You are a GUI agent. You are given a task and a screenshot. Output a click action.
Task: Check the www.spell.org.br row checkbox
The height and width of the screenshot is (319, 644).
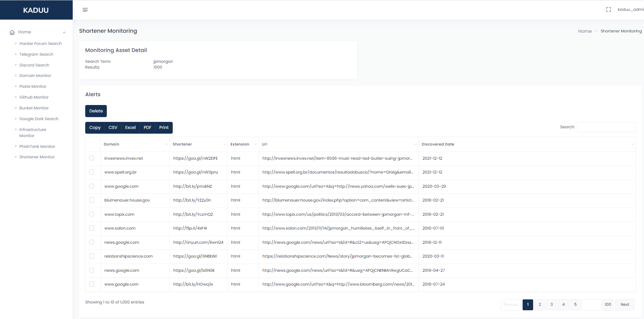pyautogui.click(x=92, y=172)
